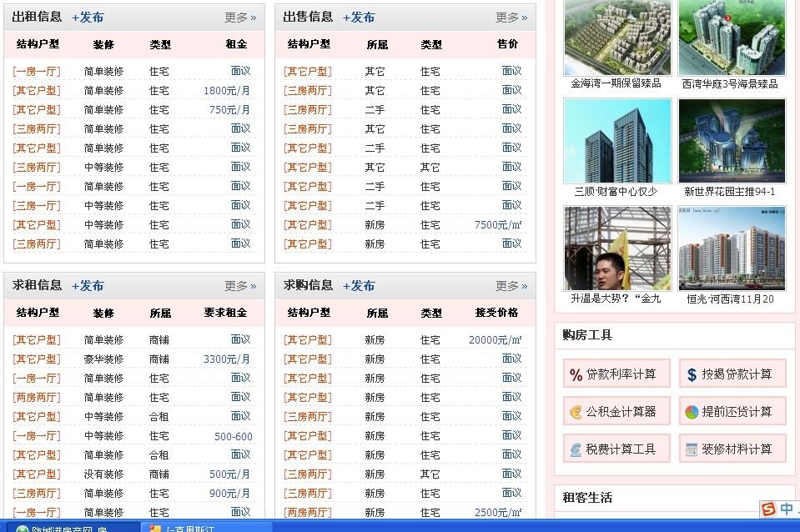Click the dollar sign icon for 按揭贷款计算
This screenshot has width=800, height=532.
click(692, 374)
